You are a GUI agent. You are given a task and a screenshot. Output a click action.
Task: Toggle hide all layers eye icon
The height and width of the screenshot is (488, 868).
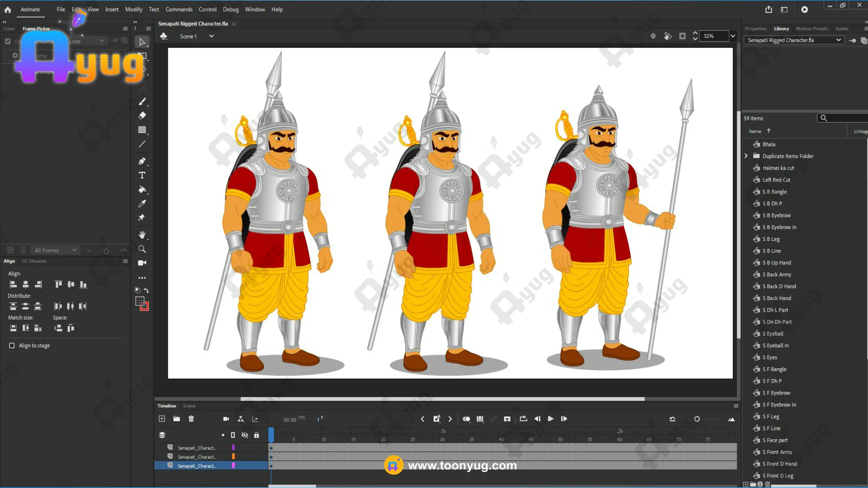point(245,435)
